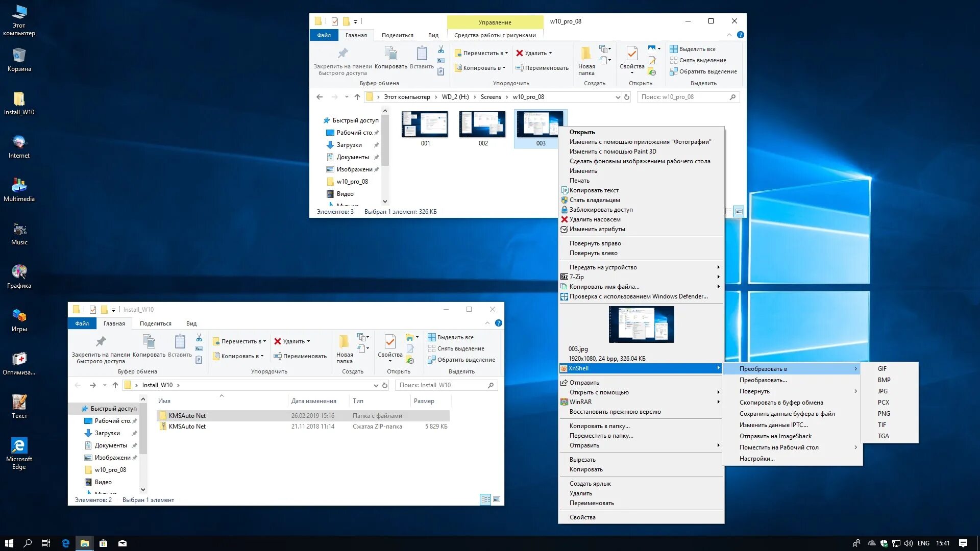Select the 001 image thumbnail
This screenshot has height=551, width=980.
[x=425, y=125]
